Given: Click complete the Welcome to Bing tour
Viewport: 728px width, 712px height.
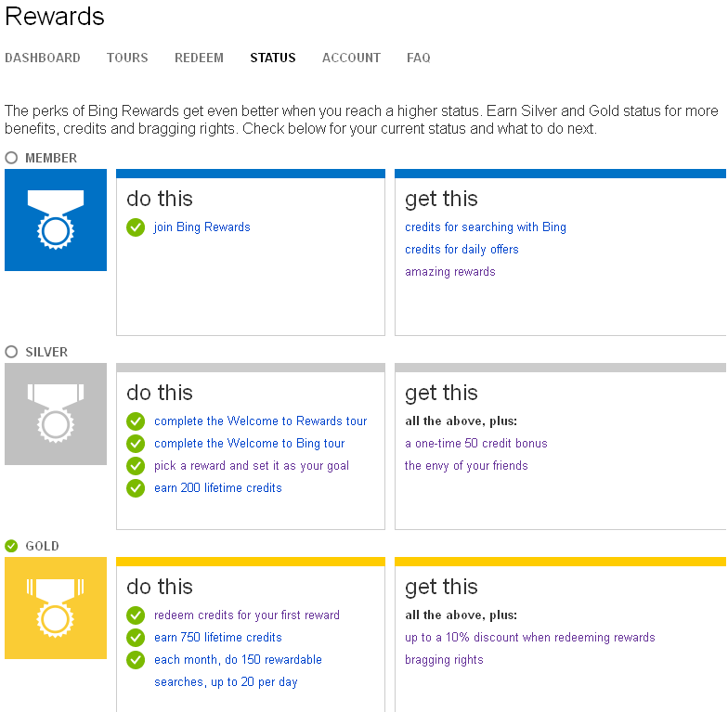Looking at the screenshot, I should pyautogui.click(x=249, y=444).
